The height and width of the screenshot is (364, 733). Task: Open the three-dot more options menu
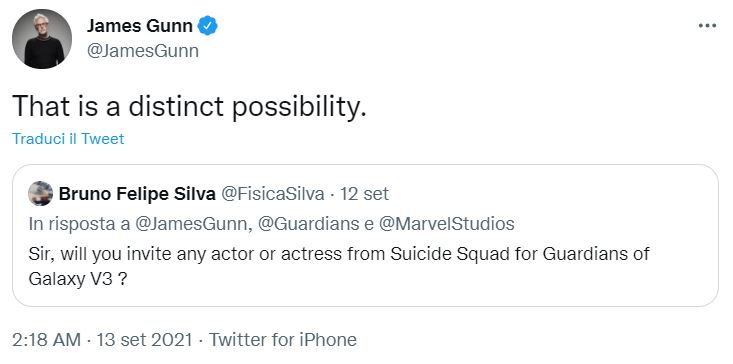tap(707, 26)
